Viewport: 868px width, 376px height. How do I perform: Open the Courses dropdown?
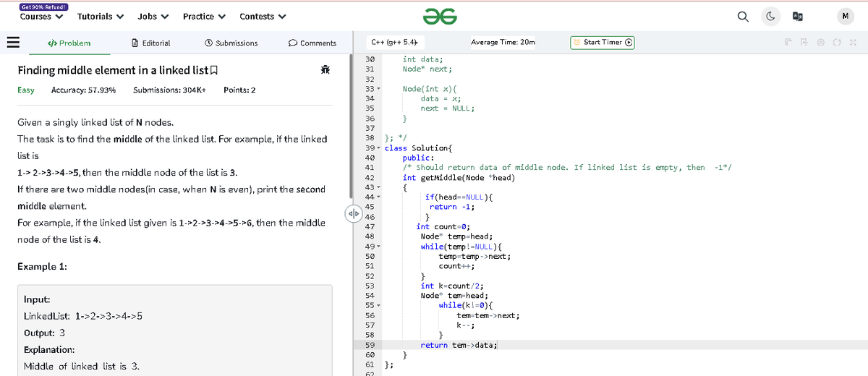(x=41, y=16)
